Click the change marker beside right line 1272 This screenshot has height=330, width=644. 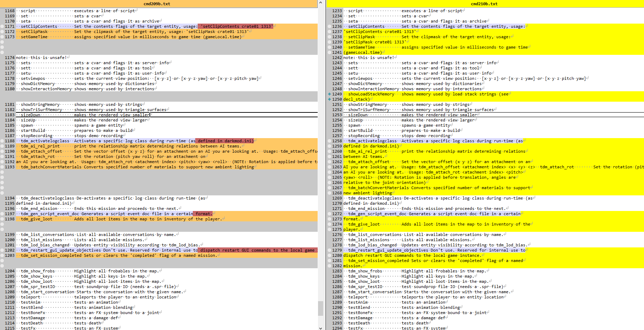329,214
